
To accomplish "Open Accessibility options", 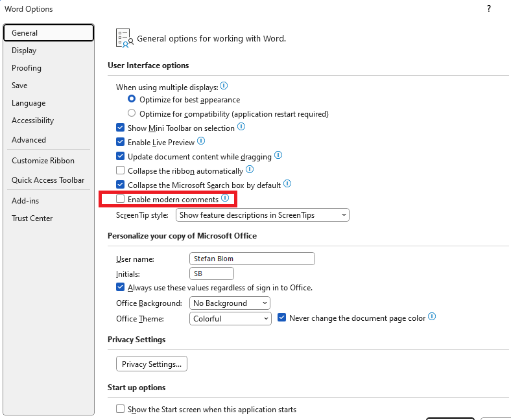I will tap(49, 121).
